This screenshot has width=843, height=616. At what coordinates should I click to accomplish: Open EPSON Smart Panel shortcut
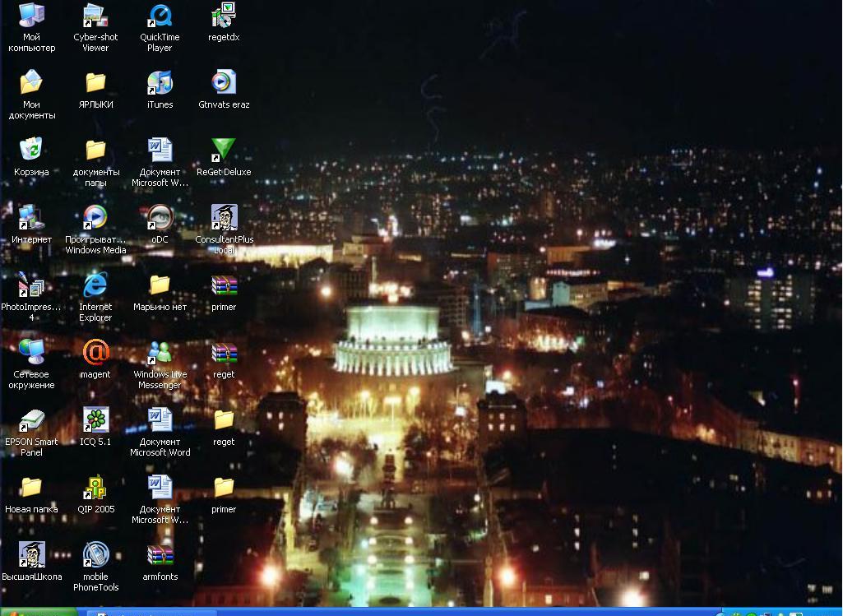pyautogui.click(x=31, y=420)
